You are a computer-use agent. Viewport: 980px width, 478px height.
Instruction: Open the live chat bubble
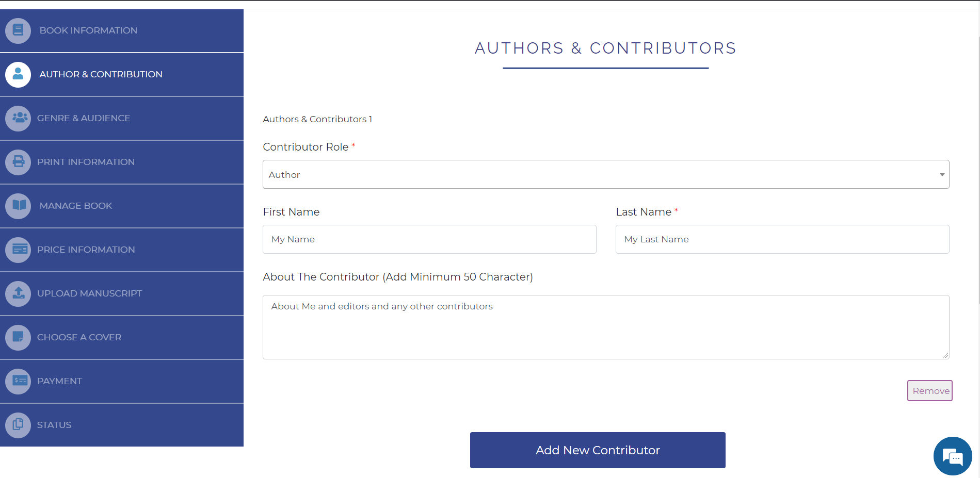953,456
